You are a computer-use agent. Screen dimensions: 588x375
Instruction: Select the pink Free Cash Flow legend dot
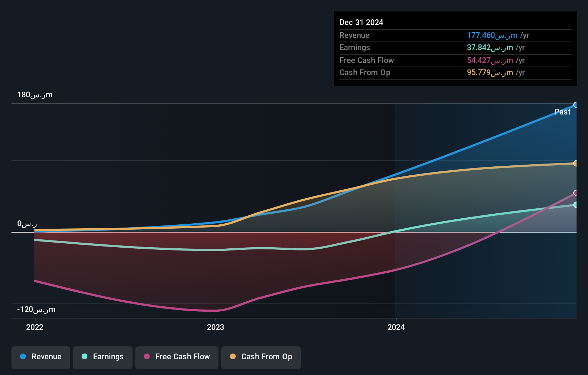point(146,357)
